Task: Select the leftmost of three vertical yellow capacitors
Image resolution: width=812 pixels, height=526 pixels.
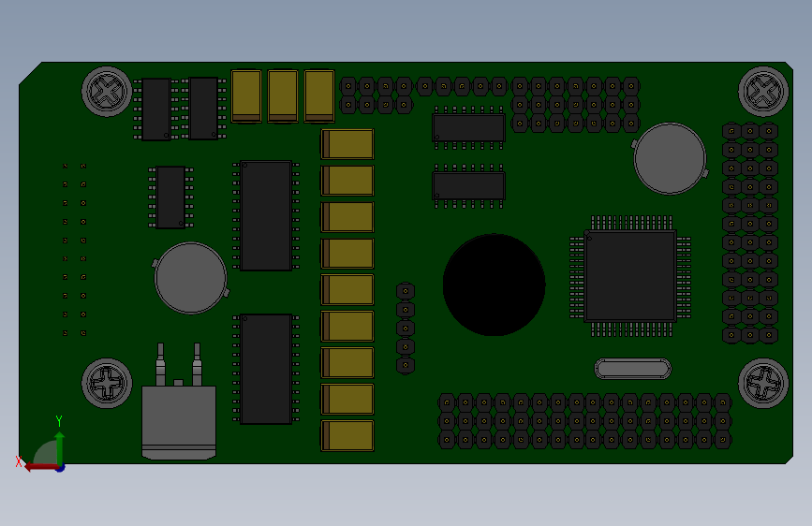Action: [246, 96]
